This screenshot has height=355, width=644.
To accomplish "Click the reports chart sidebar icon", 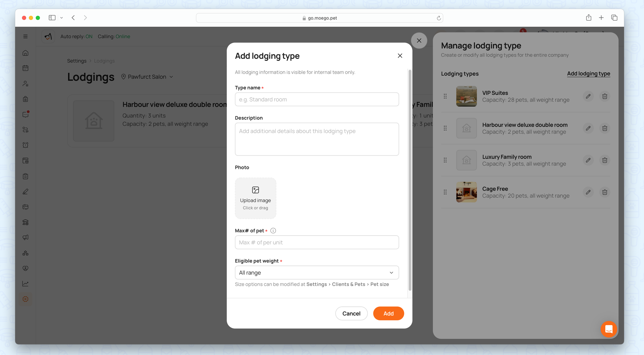I will 25,284.
